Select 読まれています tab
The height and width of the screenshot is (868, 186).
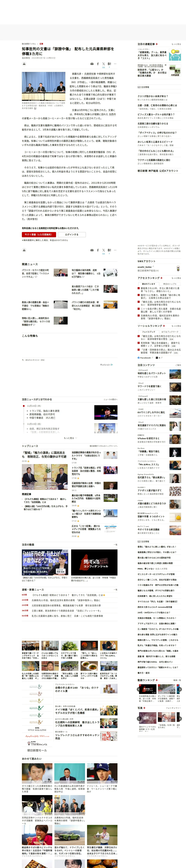(148, 284)
